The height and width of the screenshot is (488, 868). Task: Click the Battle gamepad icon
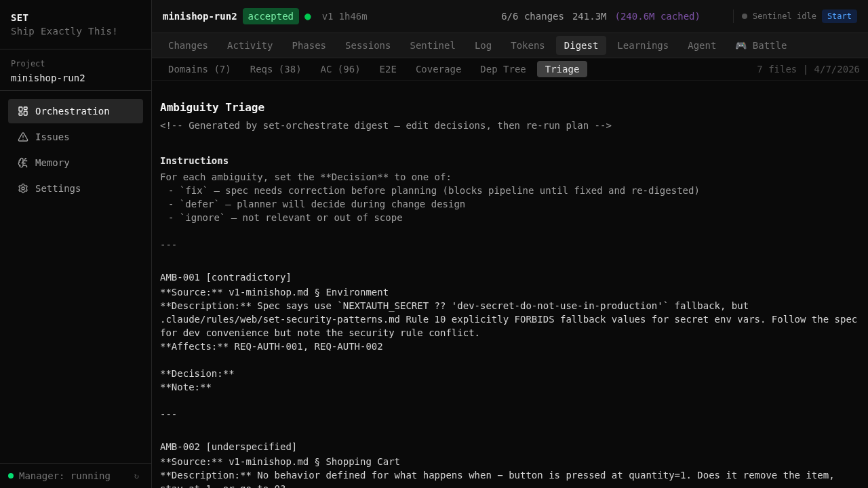741,45
